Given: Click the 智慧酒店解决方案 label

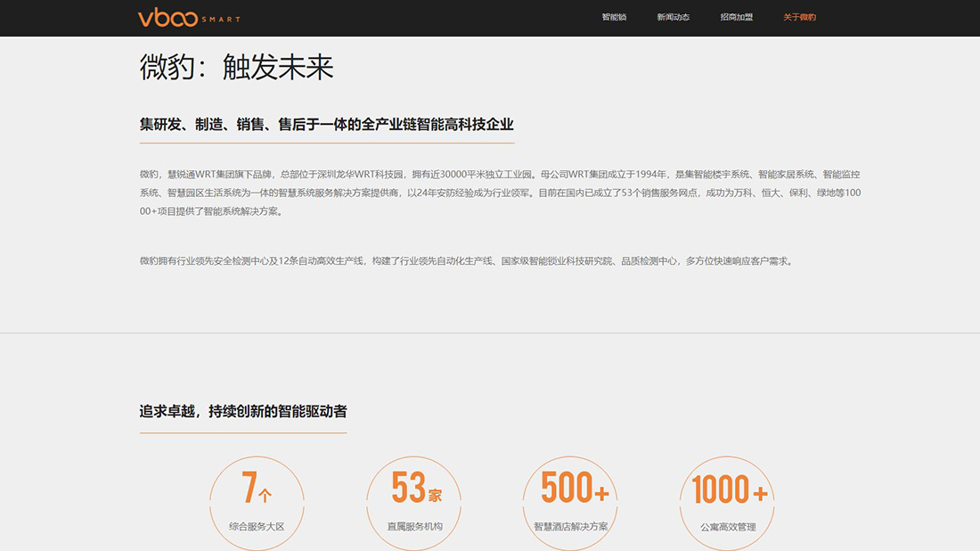Looking at the screenshot, I should 570,527.
